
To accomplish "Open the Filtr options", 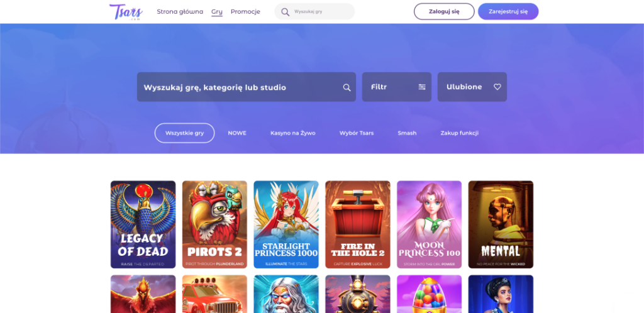I will 396,87.
